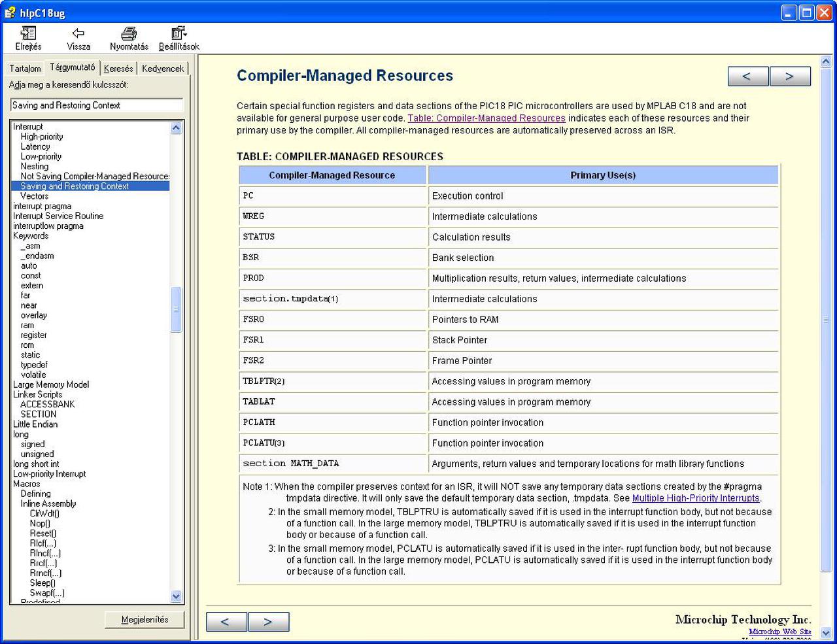This screenshot has width=837, height=644.
Task: Click the keyword search input field
Action: (x=97, y=105)
